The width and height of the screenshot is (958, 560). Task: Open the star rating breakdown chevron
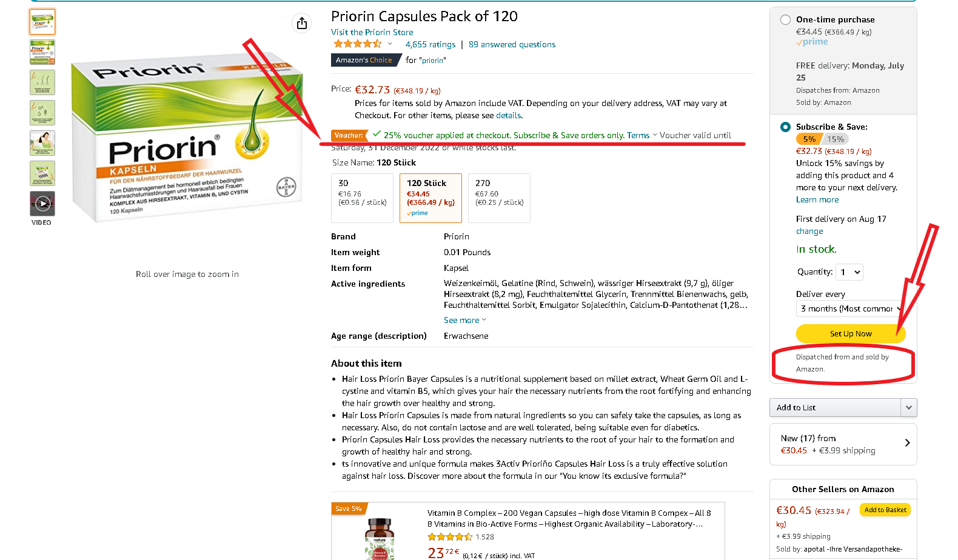click(390, 44)
